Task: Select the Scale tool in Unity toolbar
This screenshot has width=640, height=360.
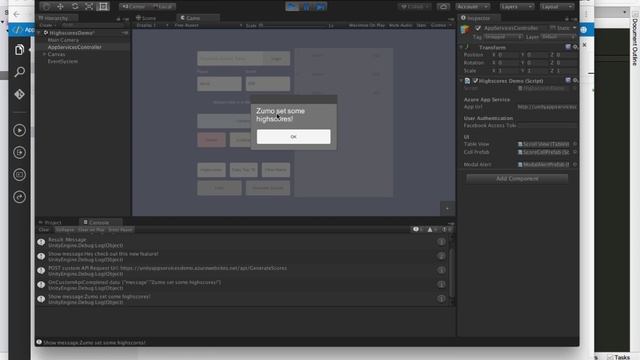Action: pos(89,7)
